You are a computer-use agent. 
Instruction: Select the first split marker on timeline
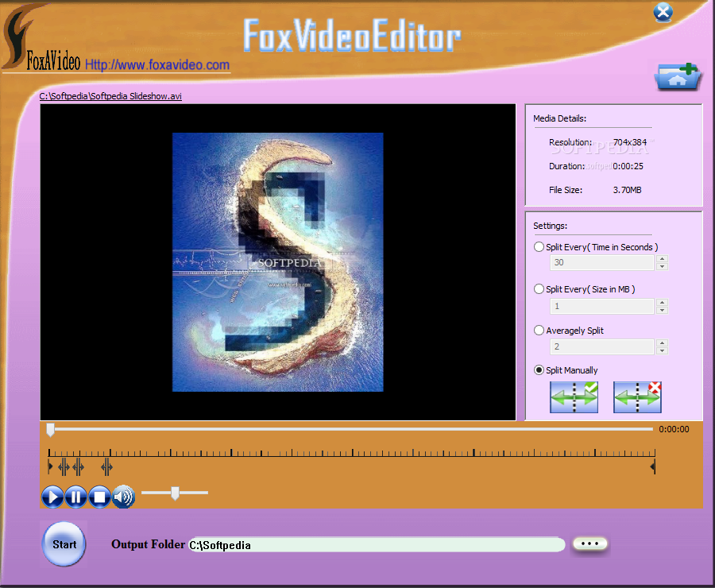(64, 466)
